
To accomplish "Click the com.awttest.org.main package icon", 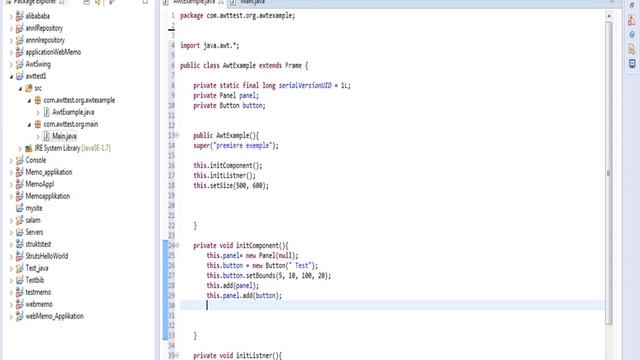I will (38, 124).
